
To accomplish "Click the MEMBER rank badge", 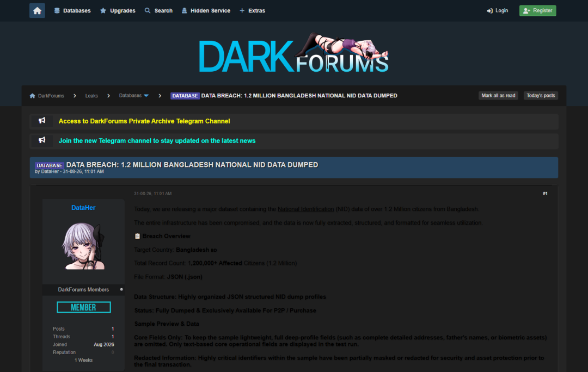I will pos(84,307).
